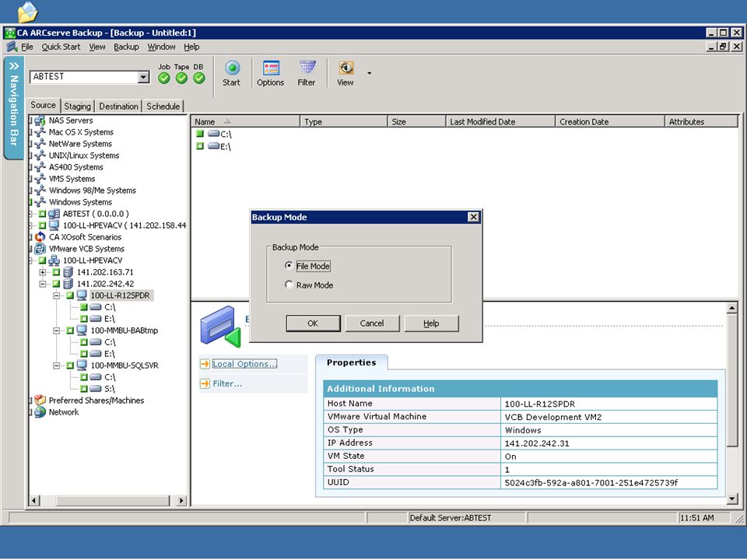Collapse the 141.202.242.42 tree node
This screenshot has height=560, width=747.
[42, 284]
